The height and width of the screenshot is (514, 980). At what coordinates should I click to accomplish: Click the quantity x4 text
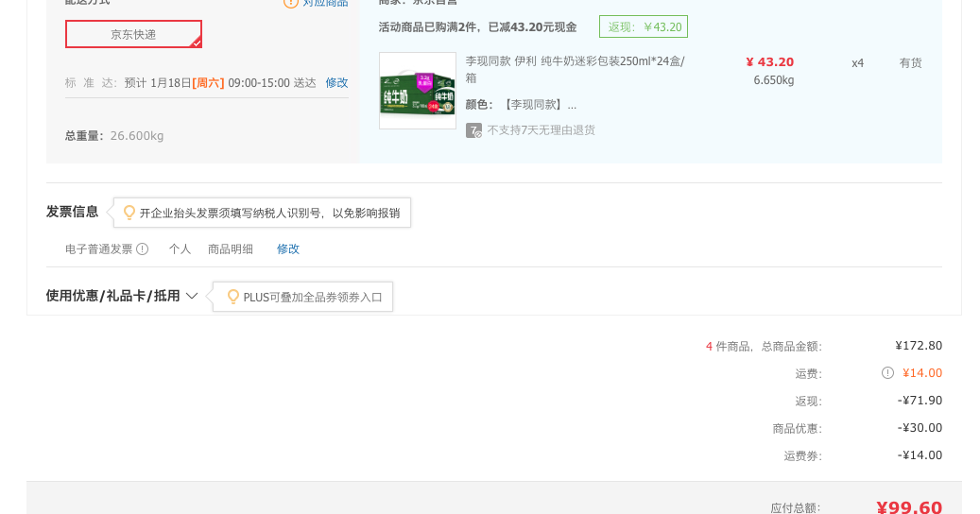(857, 63)
